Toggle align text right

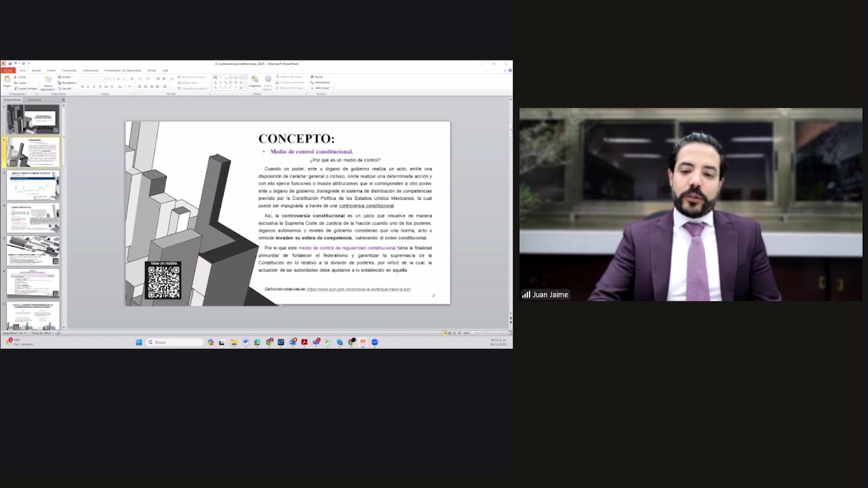pos(151,87)
